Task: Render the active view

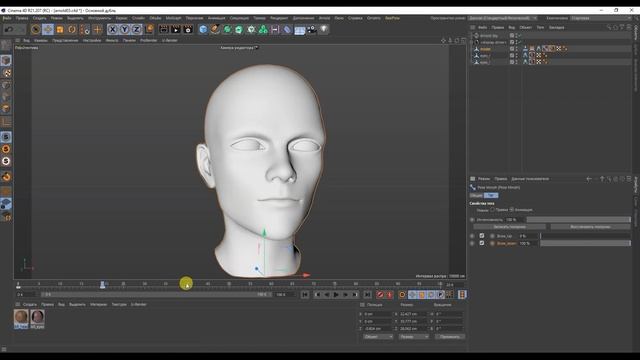Action: click(x=163, y=29)
